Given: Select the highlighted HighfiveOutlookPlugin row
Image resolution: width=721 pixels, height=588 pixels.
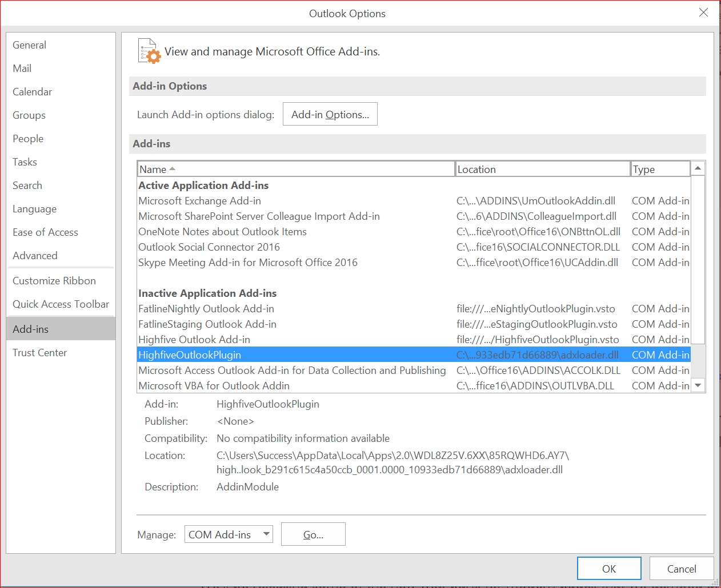Looking at the screenshot, I should click(414, 355).
